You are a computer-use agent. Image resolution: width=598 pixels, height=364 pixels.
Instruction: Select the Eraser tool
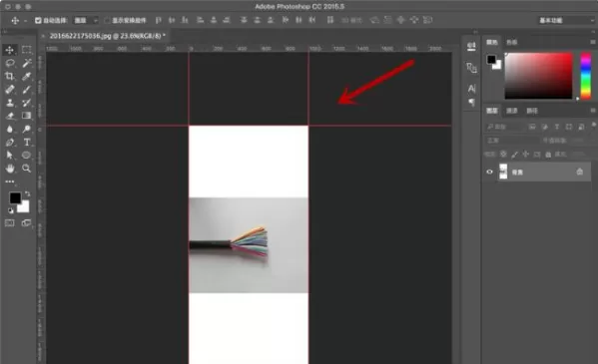10,116
